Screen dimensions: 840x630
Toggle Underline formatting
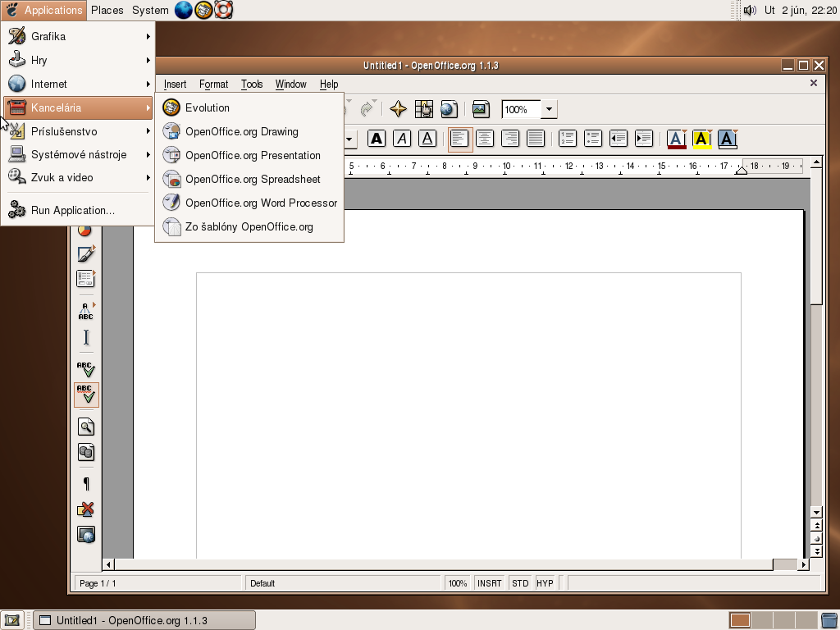(427, 139)
